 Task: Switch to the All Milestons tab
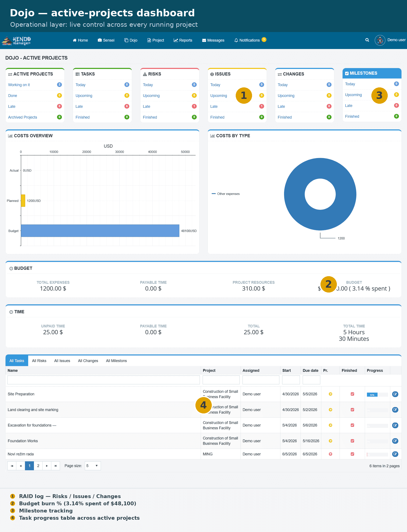point(116,361)
